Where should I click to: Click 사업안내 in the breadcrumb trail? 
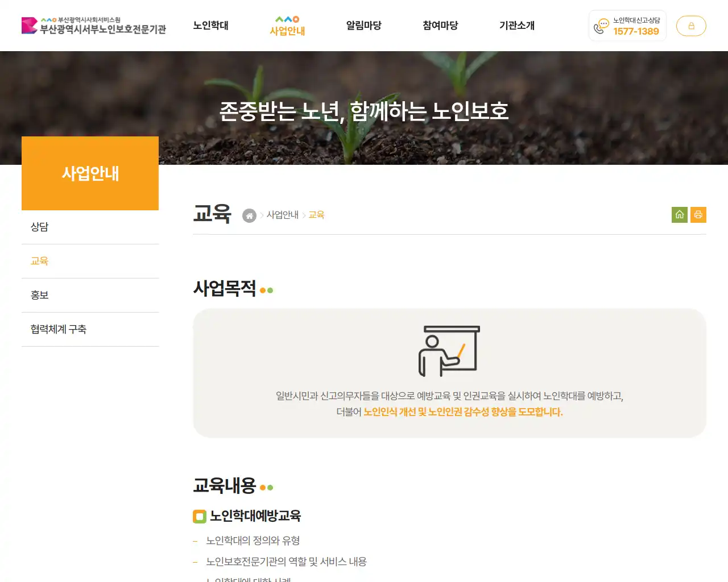click(283, 215)
